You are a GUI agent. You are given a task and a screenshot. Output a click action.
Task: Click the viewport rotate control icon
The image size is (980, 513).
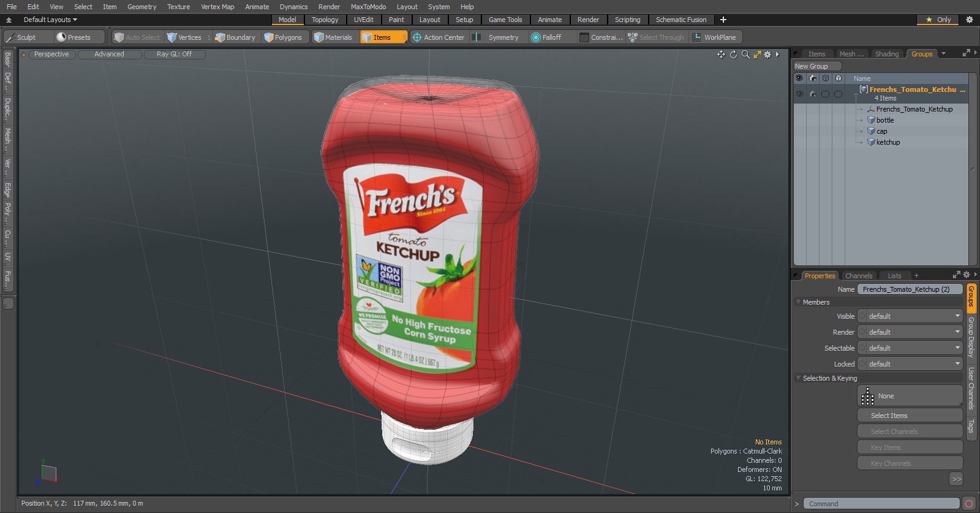tap(733, 55)
